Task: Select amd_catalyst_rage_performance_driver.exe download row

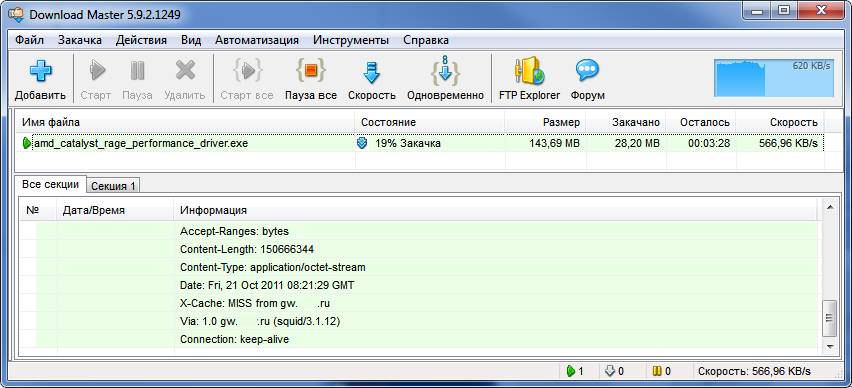Action: [x=421, y=143]
